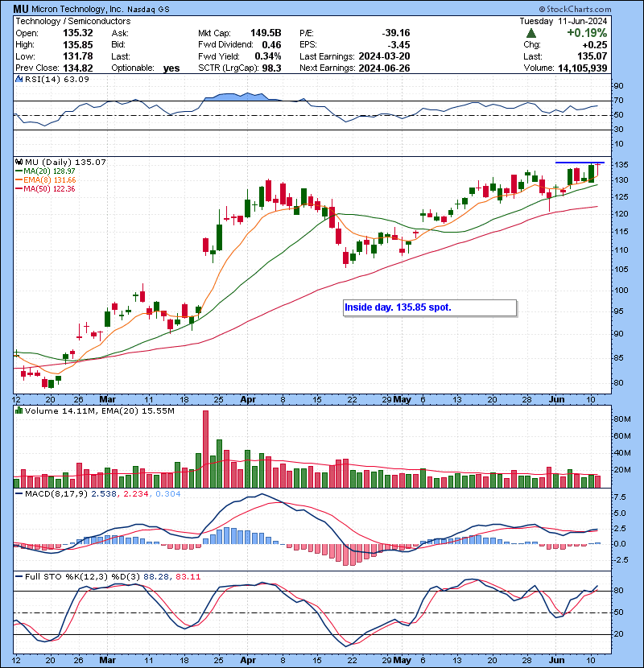Viewport: 644px width, 668px height.
Task: Click the MACD histogram value 0.304
Action: (x=168, y=494)
